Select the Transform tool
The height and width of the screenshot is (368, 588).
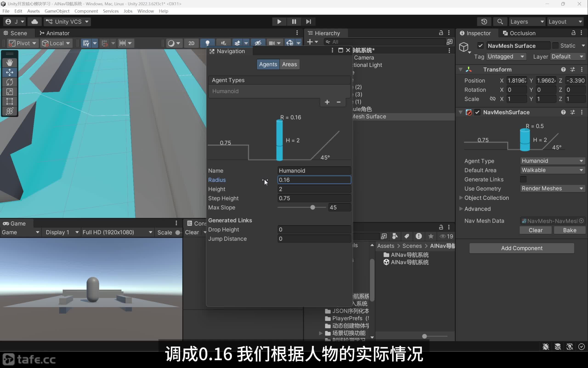(x=9, y=111)
